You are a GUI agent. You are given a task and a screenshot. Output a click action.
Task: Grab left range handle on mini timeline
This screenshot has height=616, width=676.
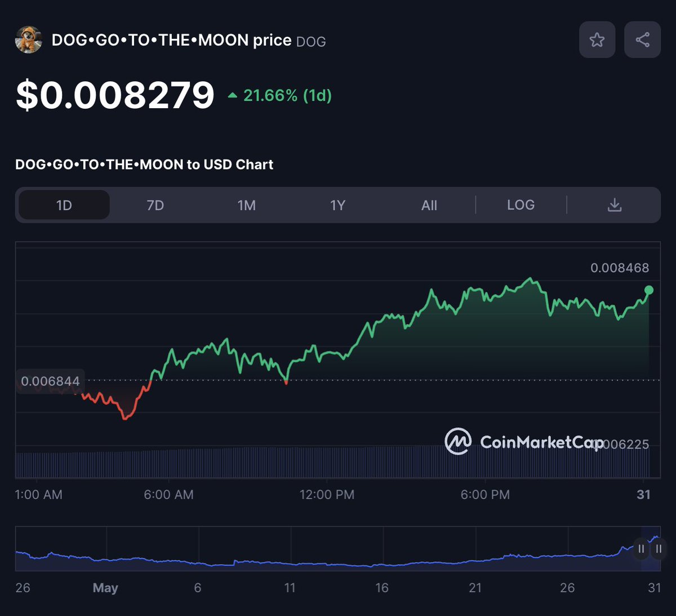pyautogui.click(x=641, y=548)
